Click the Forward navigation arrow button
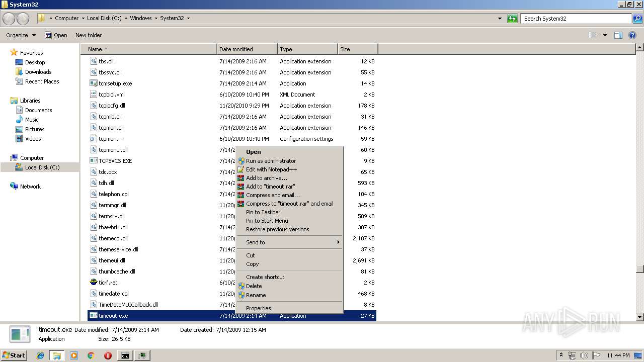Image resolution: width=644 pixels, height=362 pixels. click(x=23, y=19)
